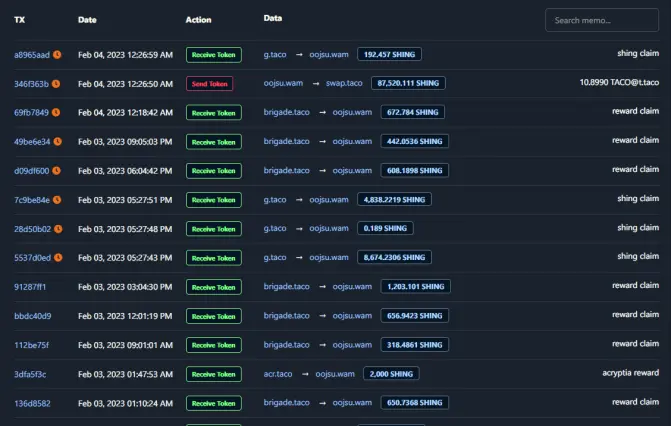Click the TX column header
The height and width of the screenshot is (426, 671).
[20, 20]
